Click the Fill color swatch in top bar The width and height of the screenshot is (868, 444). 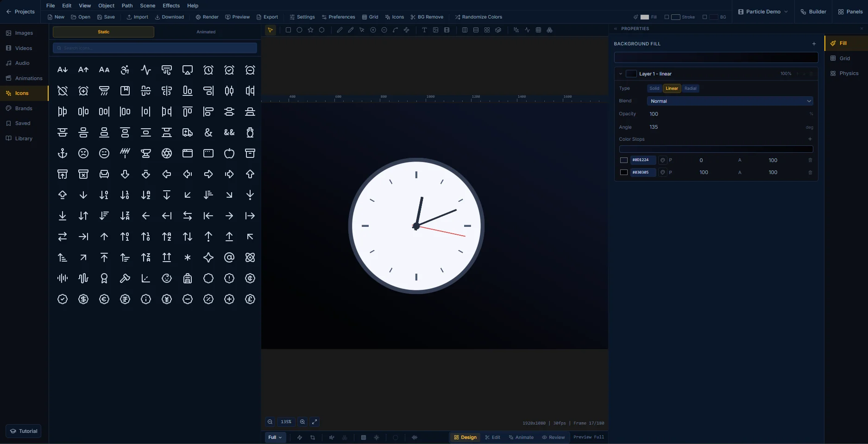point(645,17)
